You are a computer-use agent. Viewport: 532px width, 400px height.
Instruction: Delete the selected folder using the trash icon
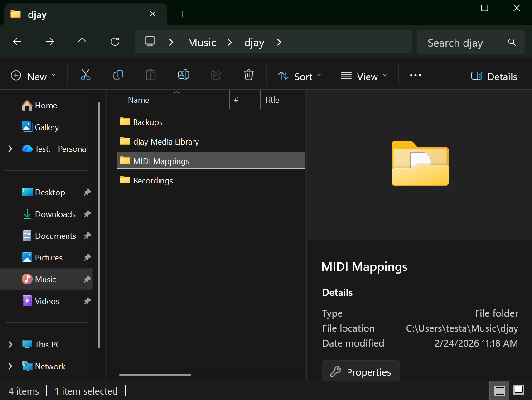(249, 75)
